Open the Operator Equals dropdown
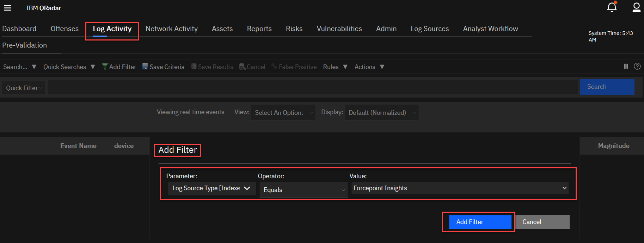The height and width of the screenshot is (243, 644). (303, 190)
